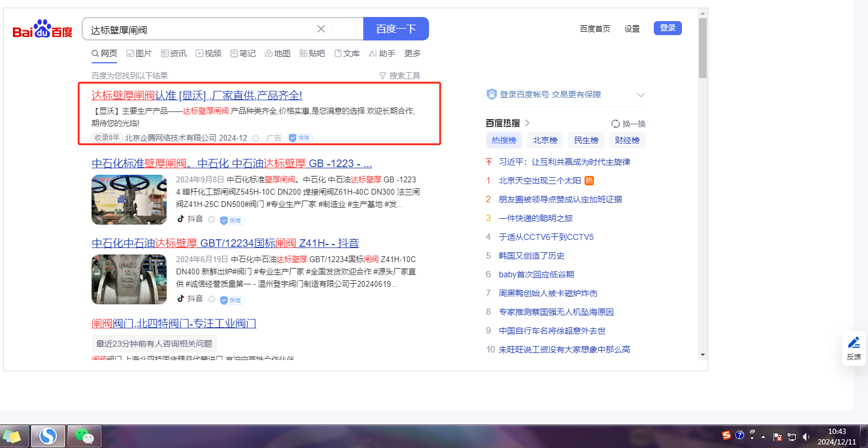Click the volume speaker tray icon
This screenshot has height=448, width=868.
[806, 437]
